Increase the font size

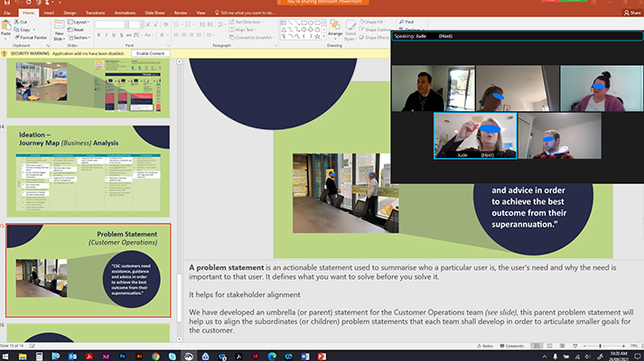148,24
